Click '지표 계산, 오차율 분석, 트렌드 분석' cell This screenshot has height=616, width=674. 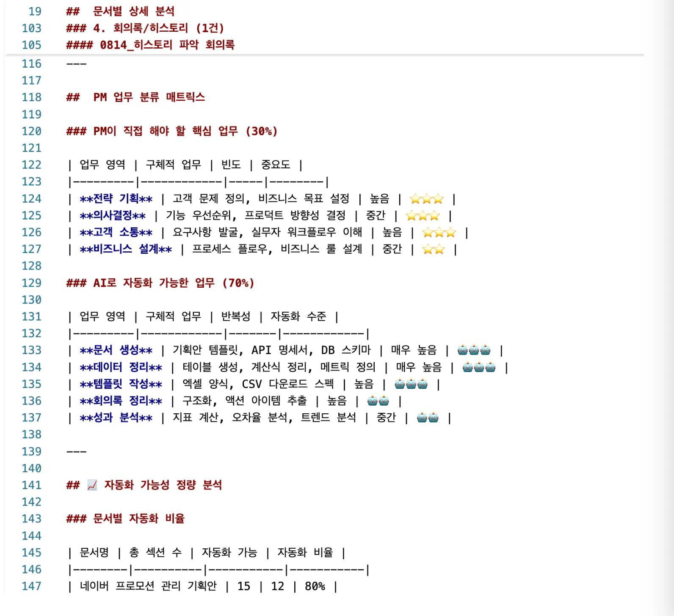[265, 418]
